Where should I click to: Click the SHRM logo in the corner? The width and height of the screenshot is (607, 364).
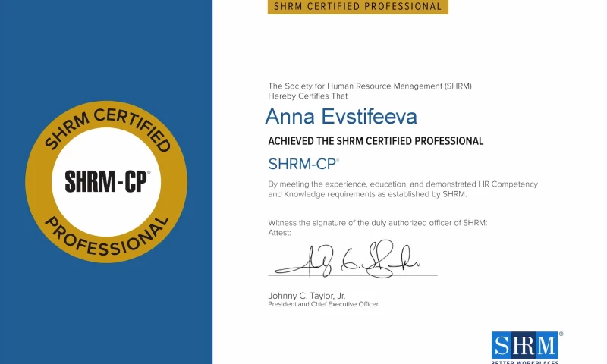(x=527, y=347)
